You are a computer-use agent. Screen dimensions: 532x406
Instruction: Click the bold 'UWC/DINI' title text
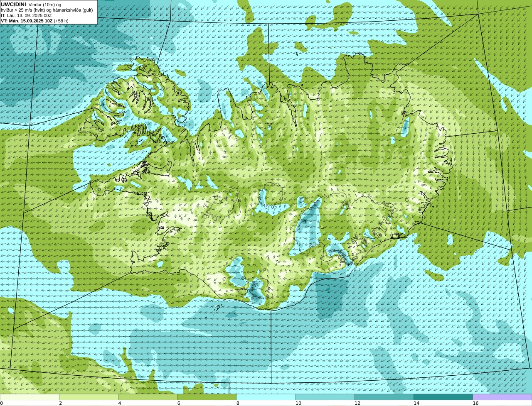[x=13, y=4]
